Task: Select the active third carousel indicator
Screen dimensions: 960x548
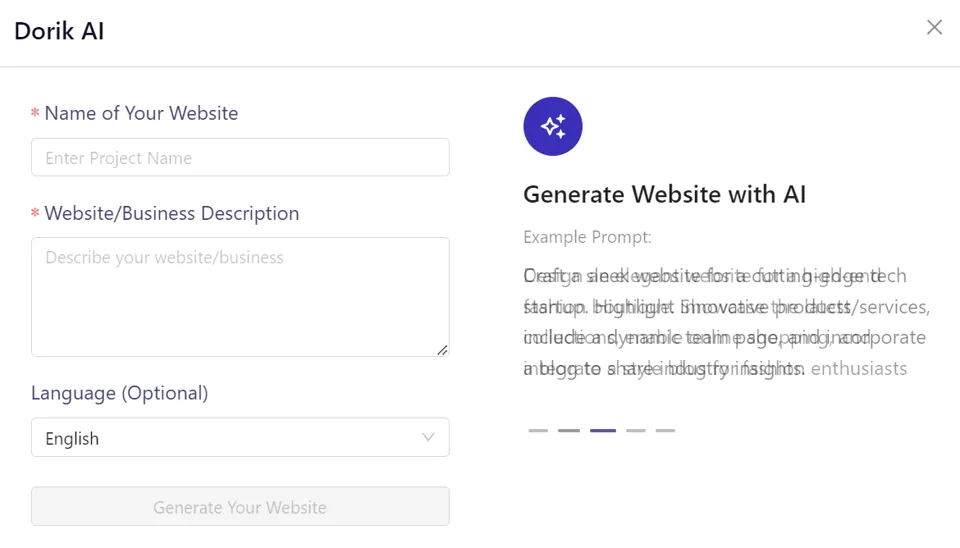Action: click(603, 430)
